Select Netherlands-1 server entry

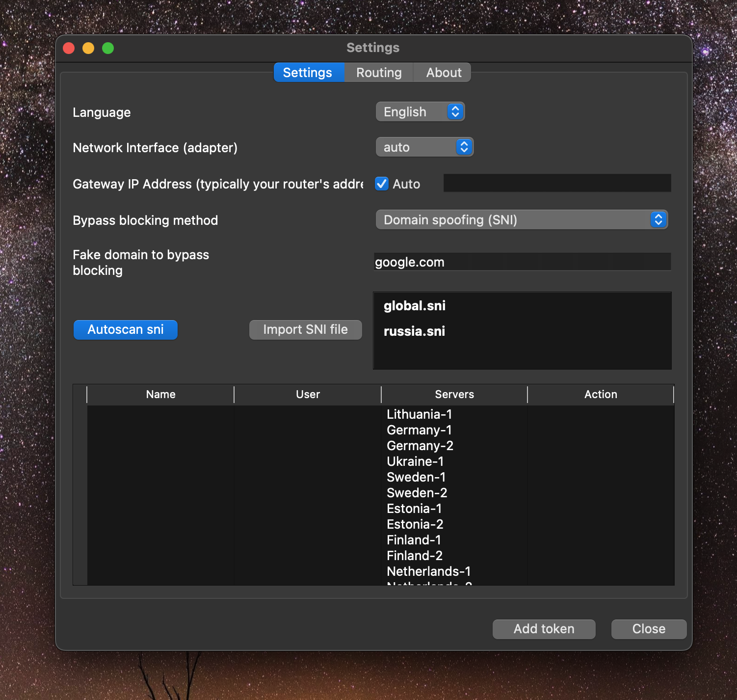(429, 571)
